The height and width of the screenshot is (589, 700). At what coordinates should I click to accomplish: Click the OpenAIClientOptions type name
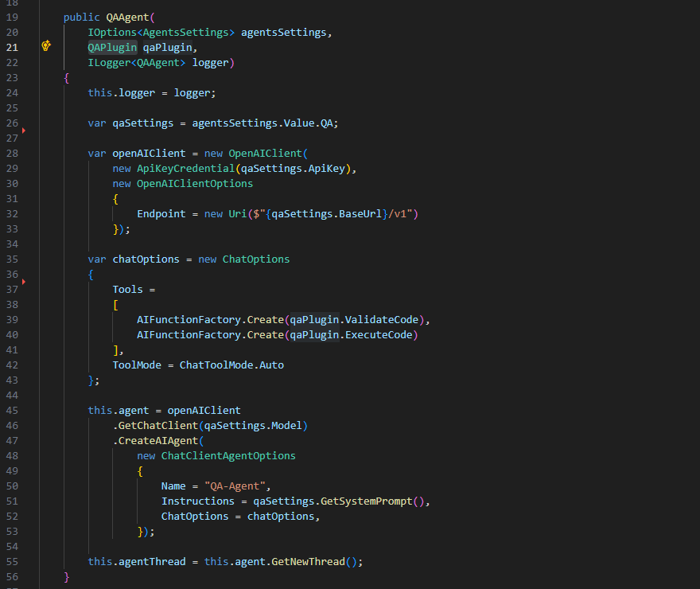point(195,184)
